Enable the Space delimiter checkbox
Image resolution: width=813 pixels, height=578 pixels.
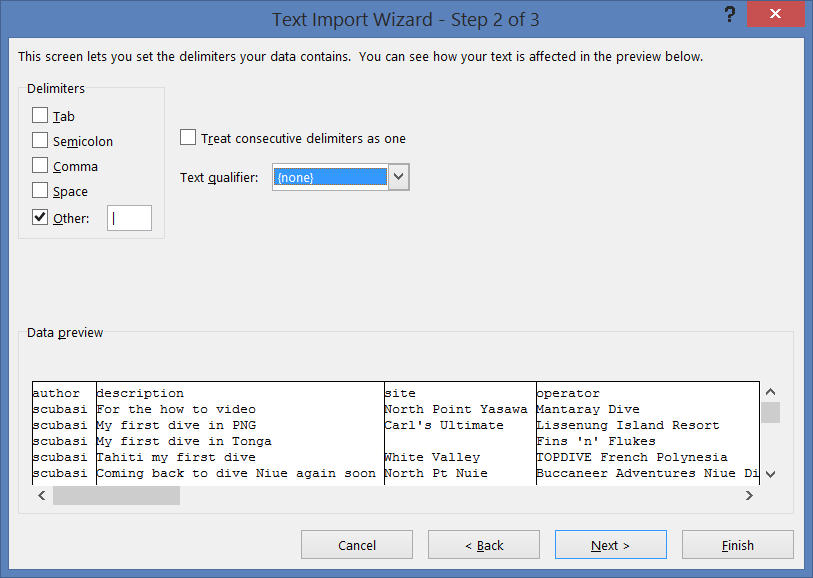click(40, 190)
